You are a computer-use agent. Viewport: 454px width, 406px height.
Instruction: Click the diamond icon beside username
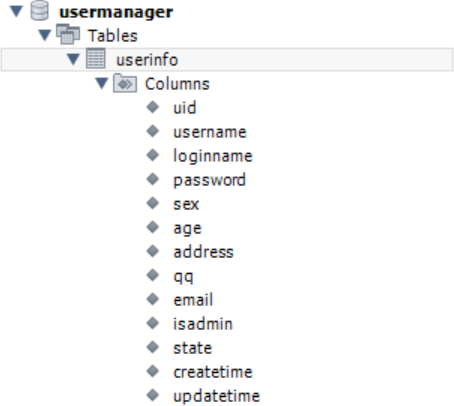coord(153,131)
